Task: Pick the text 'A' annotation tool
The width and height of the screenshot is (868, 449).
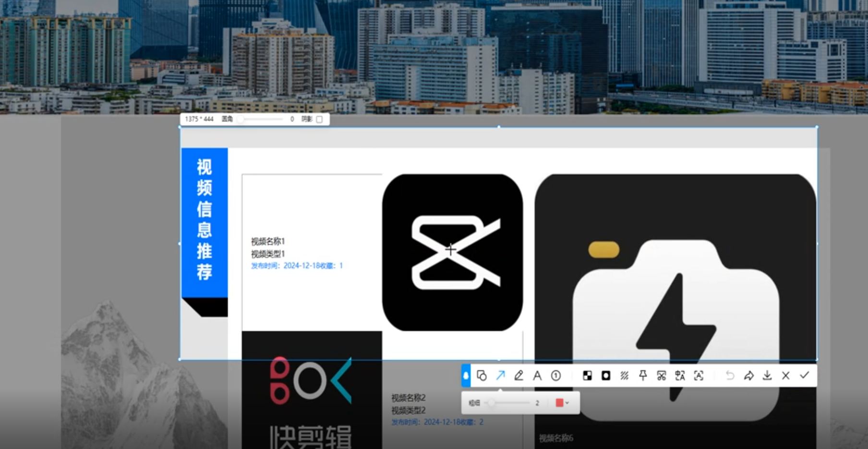Action: click(x=537, y=376)
